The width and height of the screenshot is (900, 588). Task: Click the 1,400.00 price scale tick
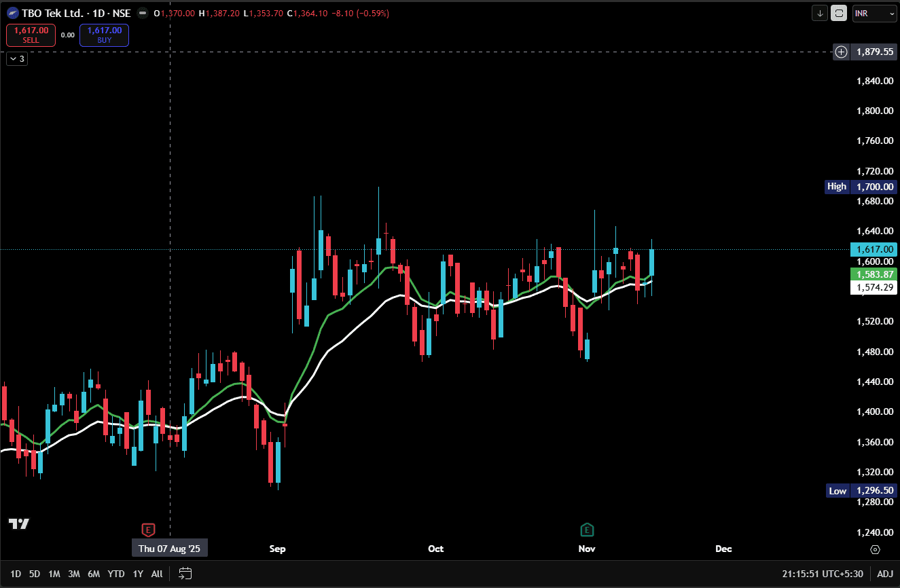click(x=874, y=411)
